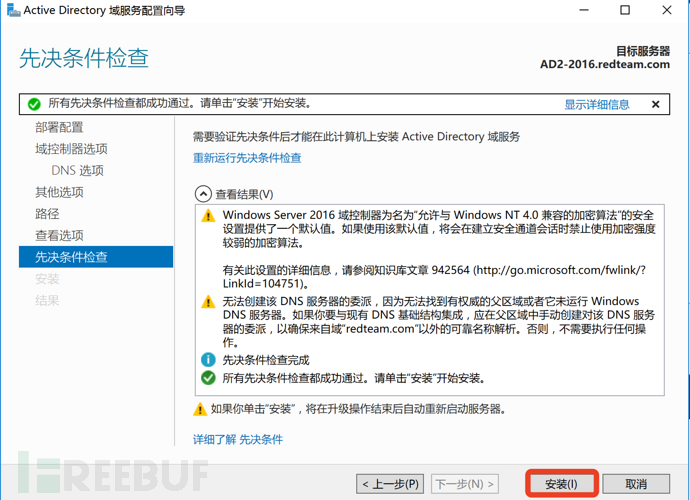Open 详细了解 先决条件 link

238,439
